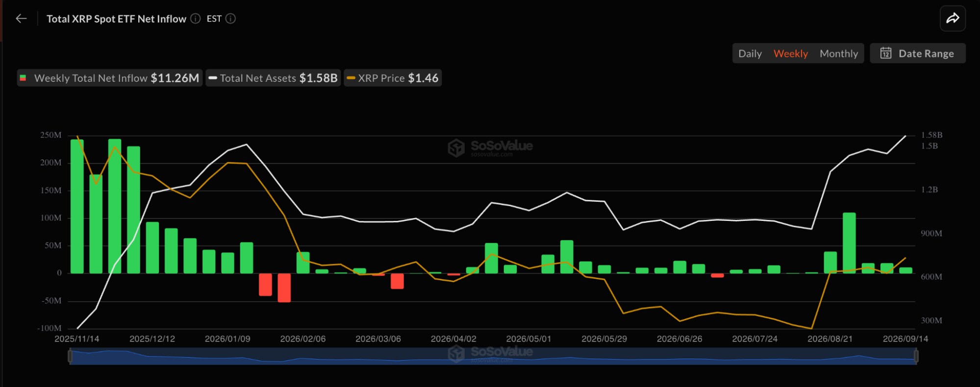This screenshot has height=387, width=980.
Task: Click the $1.46 XRP price value
Action: point(423,78)
